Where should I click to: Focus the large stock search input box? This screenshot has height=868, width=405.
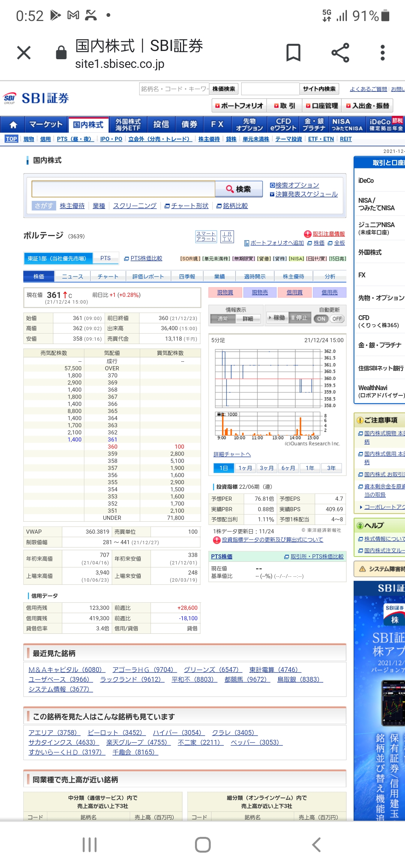123,189
